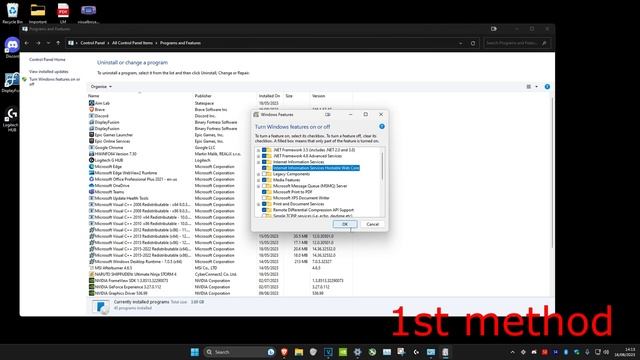Expand the .NET Framework 3.5 tree node
This screenshot has width=640, height=360.
pos(258,150)
